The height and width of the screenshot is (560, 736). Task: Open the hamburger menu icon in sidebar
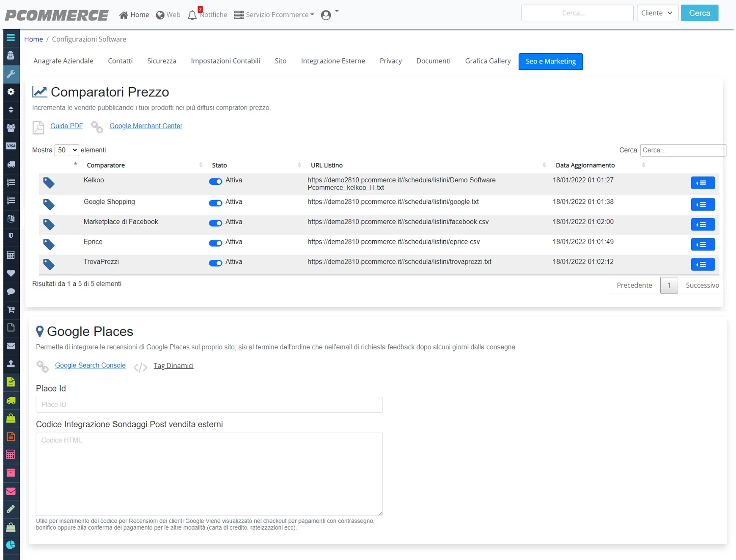11,38
